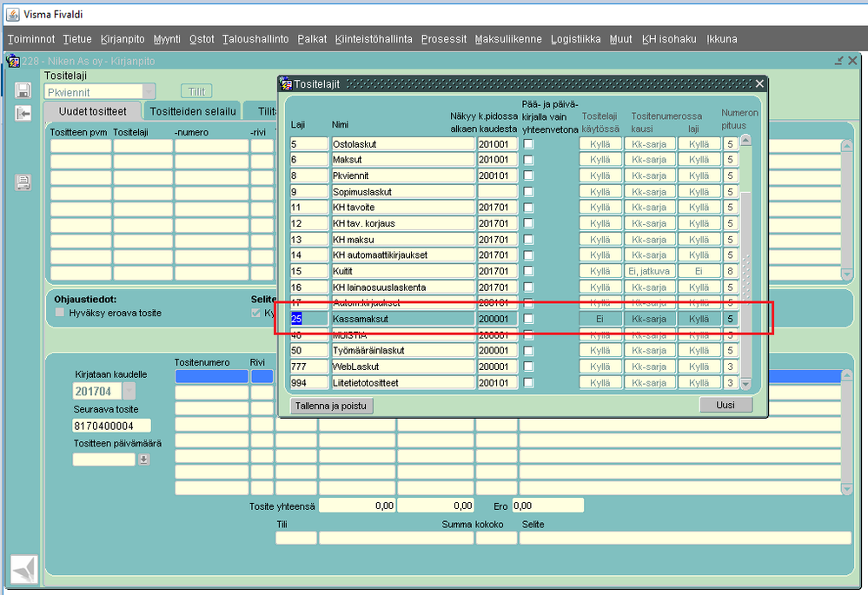
Task: Switch to Tositteiden selailu tab
Action: tap(193, 111)
